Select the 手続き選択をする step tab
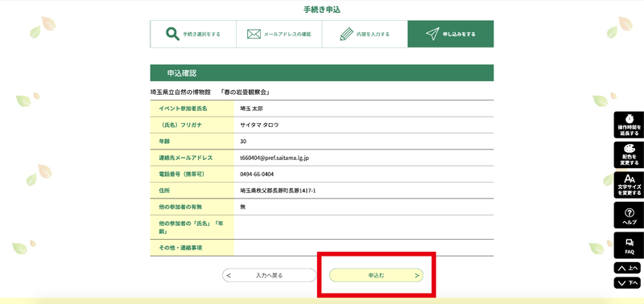Image resolution: width=644 pixels, height=304 pixels. 193,34
